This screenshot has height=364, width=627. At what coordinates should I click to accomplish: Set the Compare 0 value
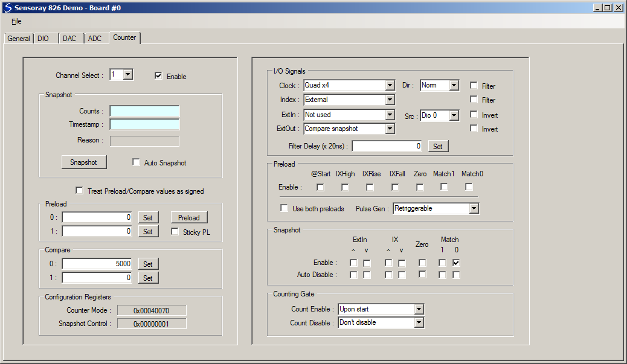point(148,264)
